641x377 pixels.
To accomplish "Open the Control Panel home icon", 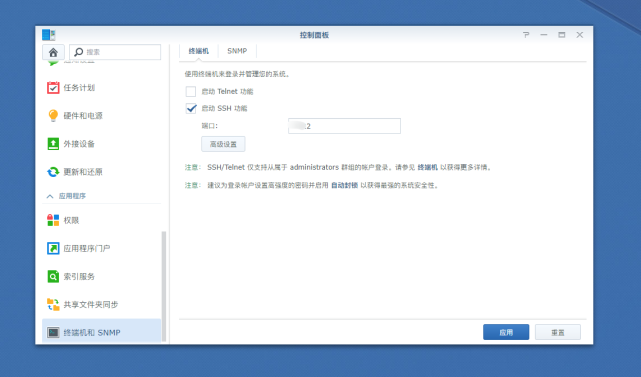I will tap(53, 52).
